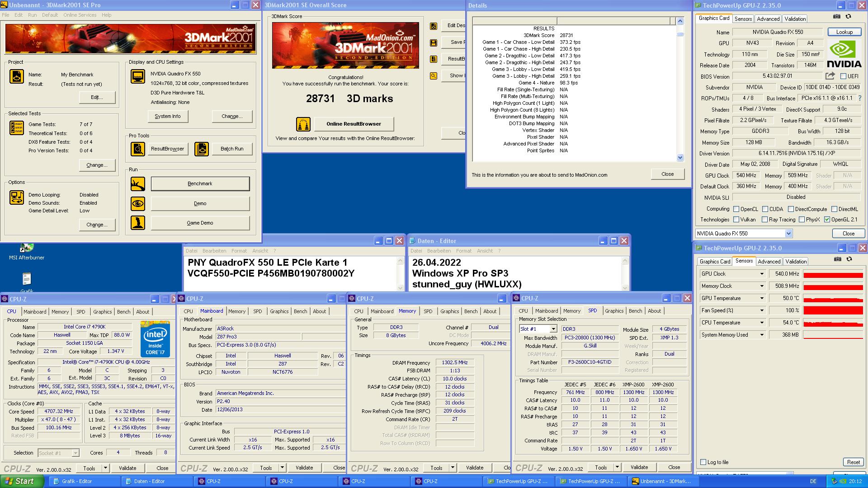Open the Memory Clock sensor dropdown
The width and height of the screenshot is (868, 488).
pos(761,286)
